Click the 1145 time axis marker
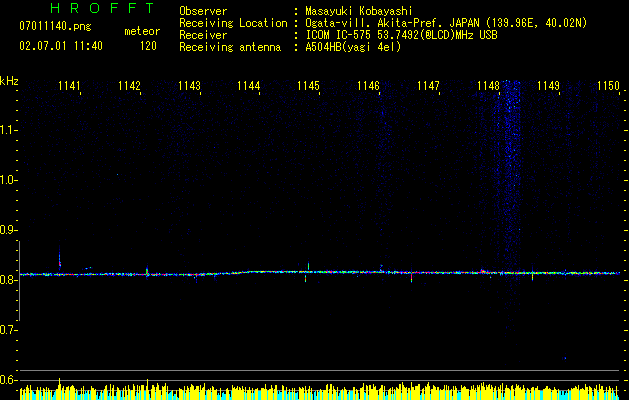629x400 pixels. click(x=308, y=85)
